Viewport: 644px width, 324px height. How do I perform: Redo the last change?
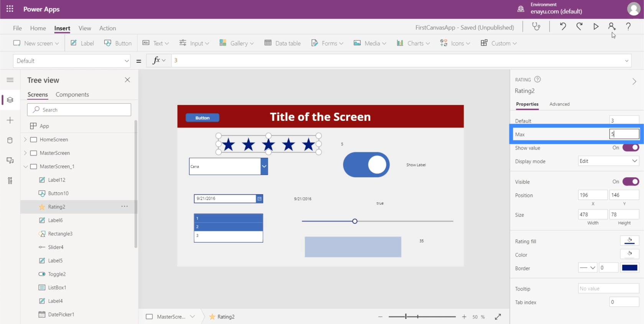(x=579, y=26)
